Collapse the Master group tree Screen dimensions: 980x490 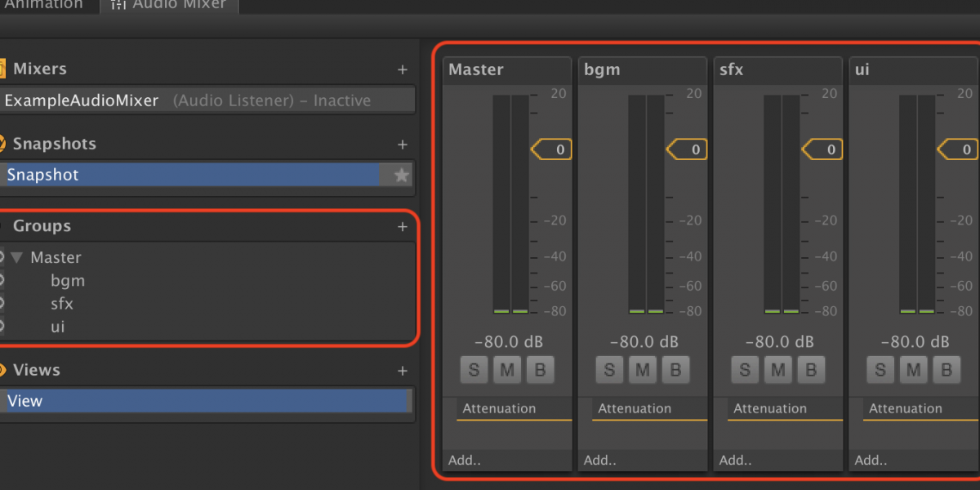16,258
